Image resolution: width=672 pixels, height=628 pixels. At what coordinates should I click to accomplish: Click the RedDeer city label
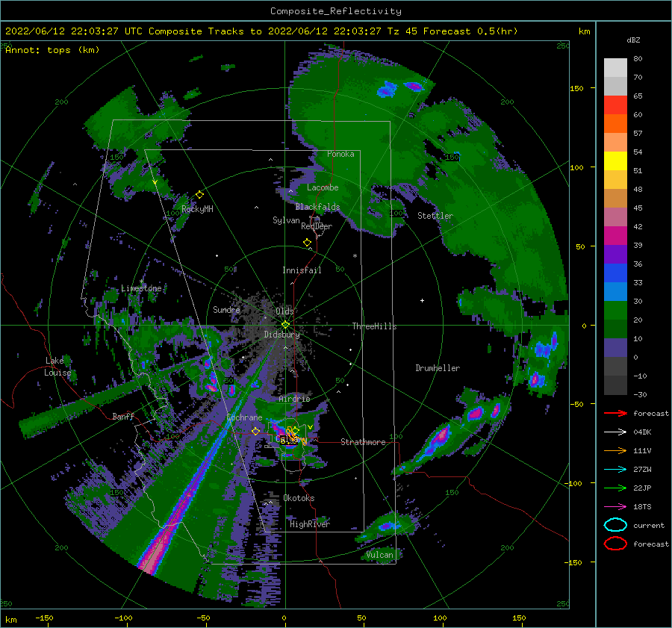317,226
